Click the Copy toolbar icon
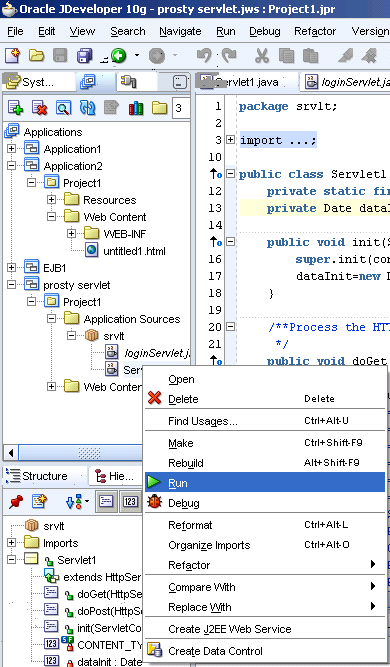390x667 pixels. [x=286, y=56]
